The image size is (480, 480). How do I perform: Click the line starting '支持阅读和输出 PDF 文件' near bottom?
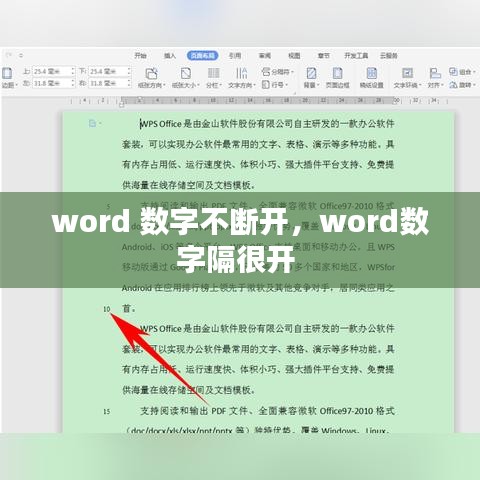[x=267, y=411]
